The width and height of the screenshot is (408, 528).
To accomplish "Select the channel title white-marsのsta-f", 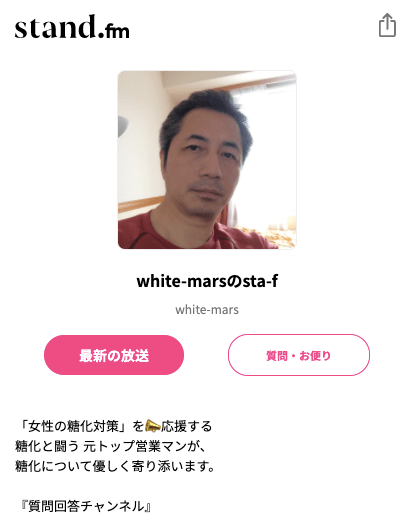I will [x=207, y=281].
